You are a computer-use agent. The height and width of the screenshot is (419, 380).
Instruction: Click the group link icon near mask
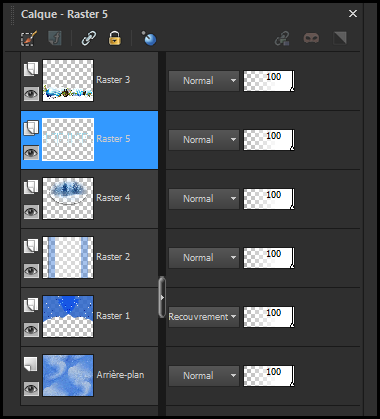coord(282,38)
